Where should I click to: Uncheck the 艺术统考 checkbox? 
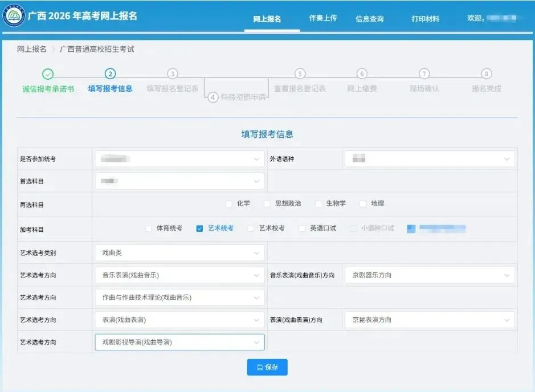point(199,228)
